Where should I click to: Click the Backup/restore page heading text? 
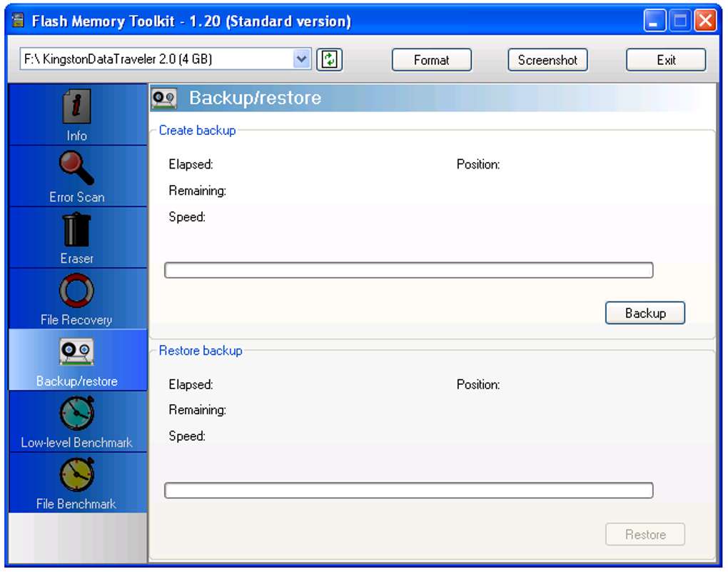256,98
